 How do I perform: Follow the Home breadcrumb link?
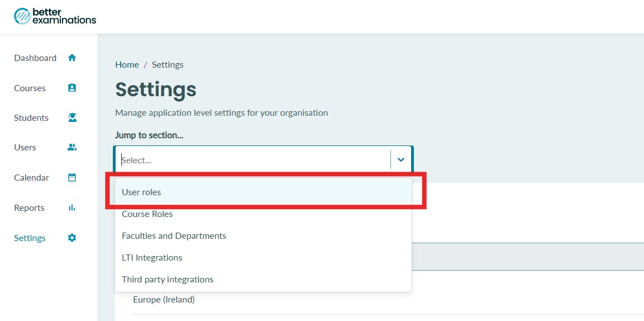(x=127, y=64)
